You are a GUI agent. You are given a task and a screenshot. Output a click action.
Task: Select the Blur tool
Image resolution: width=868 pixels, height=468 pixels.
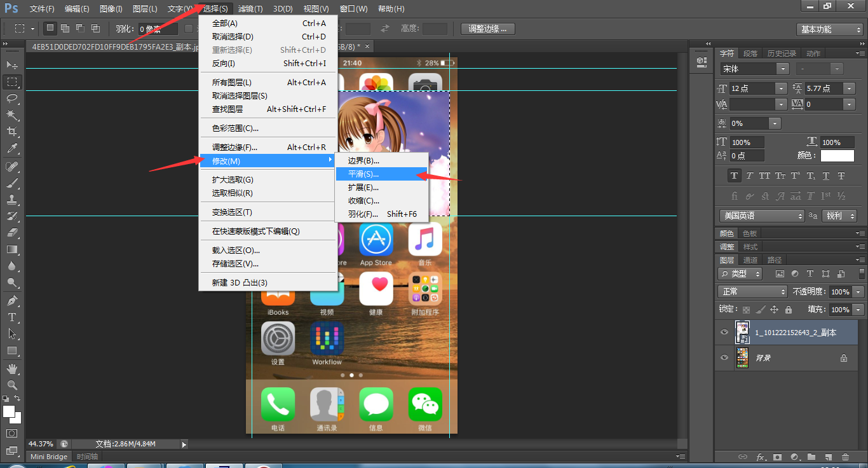(x=12, y=266)
